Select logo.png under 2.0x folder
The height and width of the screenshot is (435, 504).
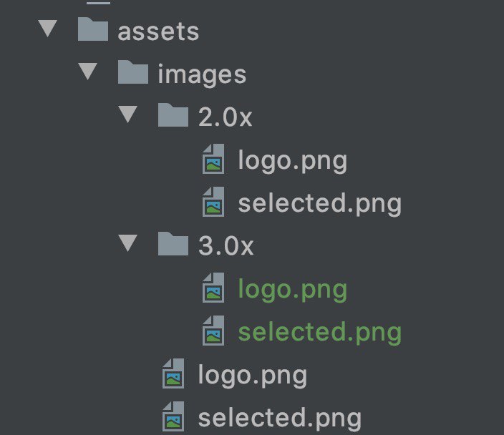[293, 161]
